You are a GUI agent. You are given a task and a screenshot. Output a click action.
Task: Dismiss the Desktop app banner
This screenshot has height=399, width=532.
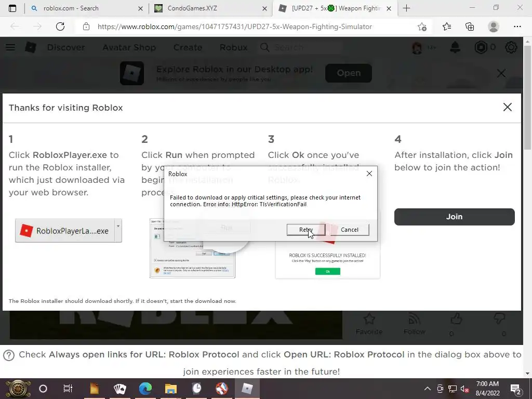coord(501,73)
